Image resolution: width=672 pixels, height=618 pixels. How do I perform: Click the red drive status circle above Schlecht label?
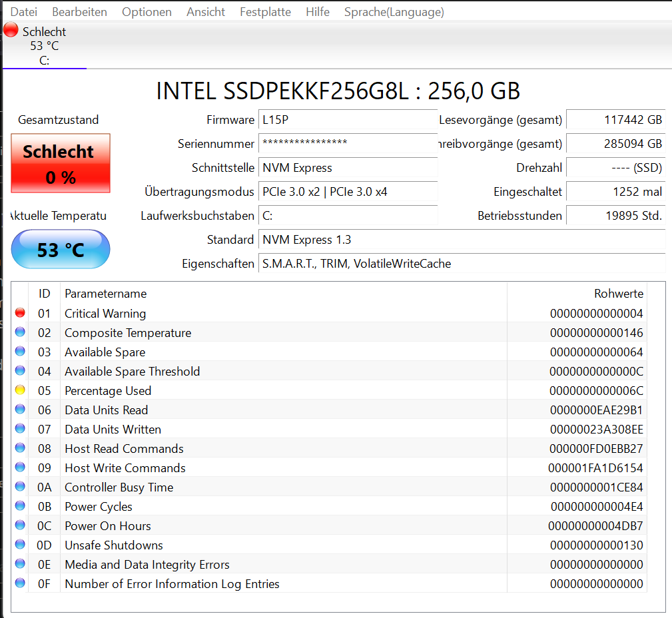pyautogui.click(x=9, y=29)
